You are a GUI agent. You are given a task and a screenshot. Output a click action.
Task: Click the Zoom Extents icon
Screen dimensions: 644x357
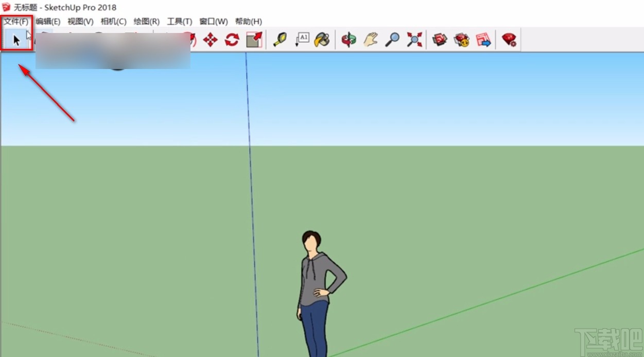pos(414,39)
